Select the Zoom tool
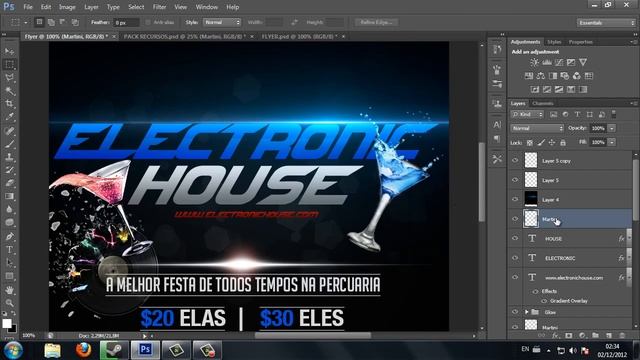Image resolution: width=640 pixels, height=360 pixels. point(9,303)
